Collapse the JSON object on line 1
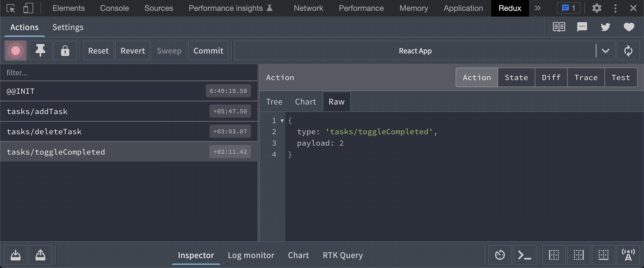This screenshot has height=268, width=644. click(x=282, y=121)
